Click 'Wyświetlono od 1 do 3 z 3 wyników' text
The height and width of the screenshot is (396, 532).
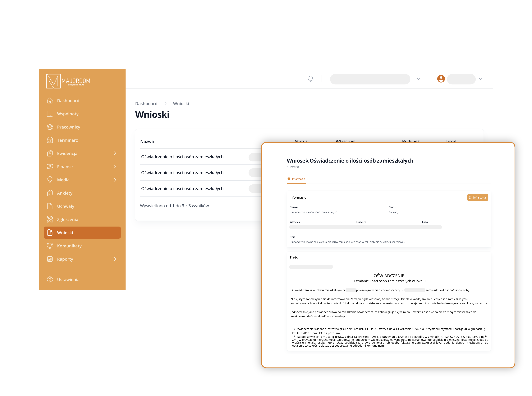(x=174, y=205)
